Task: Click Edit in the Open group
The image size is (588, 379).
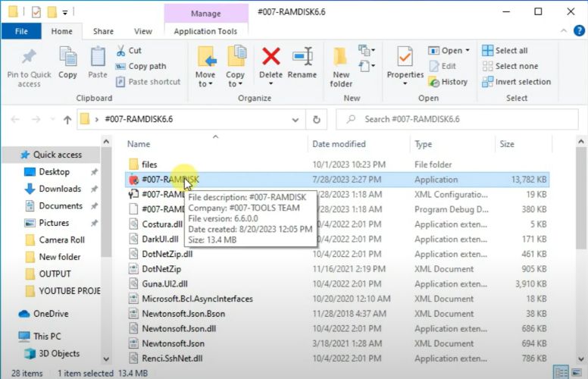Action: click(x=443, y=66)
